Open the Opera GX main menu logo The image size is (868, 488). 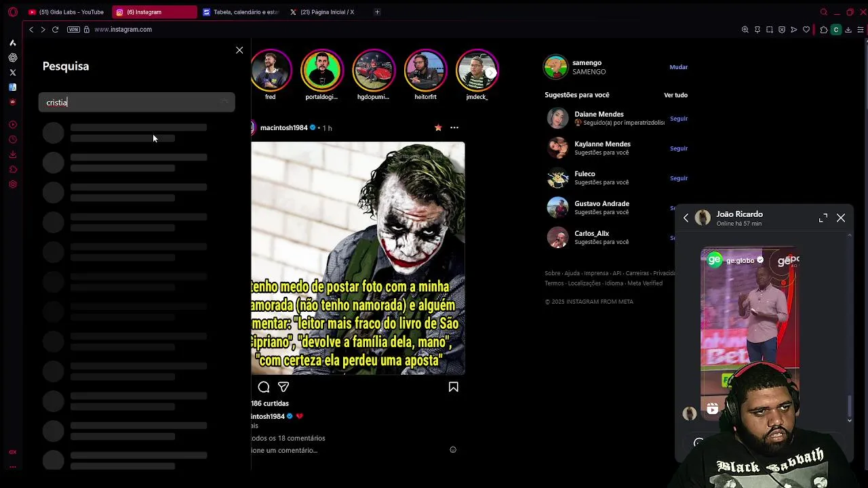[x=12, y=12]
